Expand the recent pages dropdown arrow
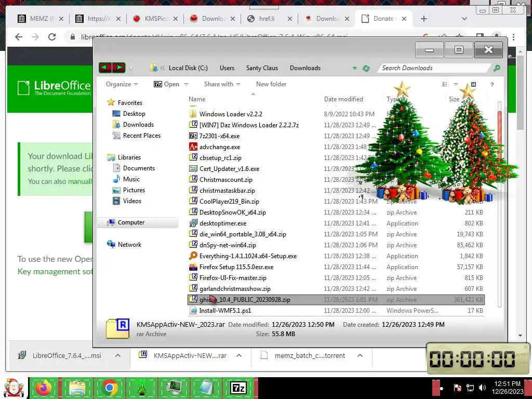Viewport: 532px width, 399px height. tap(131, 69)
